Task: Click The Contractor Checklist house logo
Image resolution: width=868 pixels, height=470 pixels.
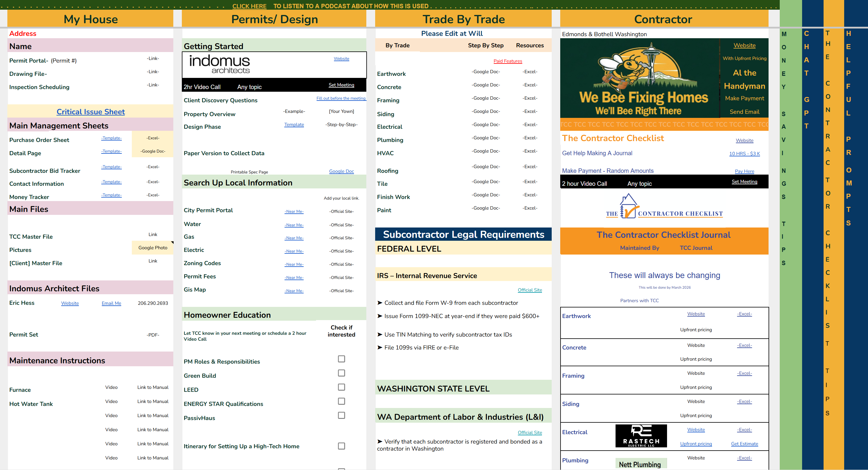Action: (664, 206)
